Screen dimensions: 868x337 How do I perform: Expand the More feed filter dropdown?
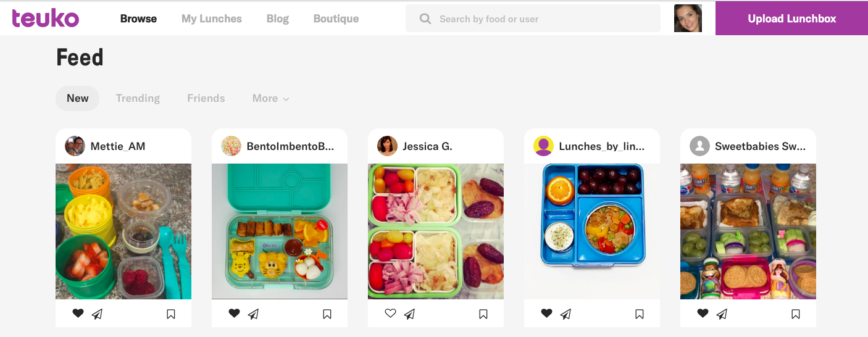[x=271, y=98]
